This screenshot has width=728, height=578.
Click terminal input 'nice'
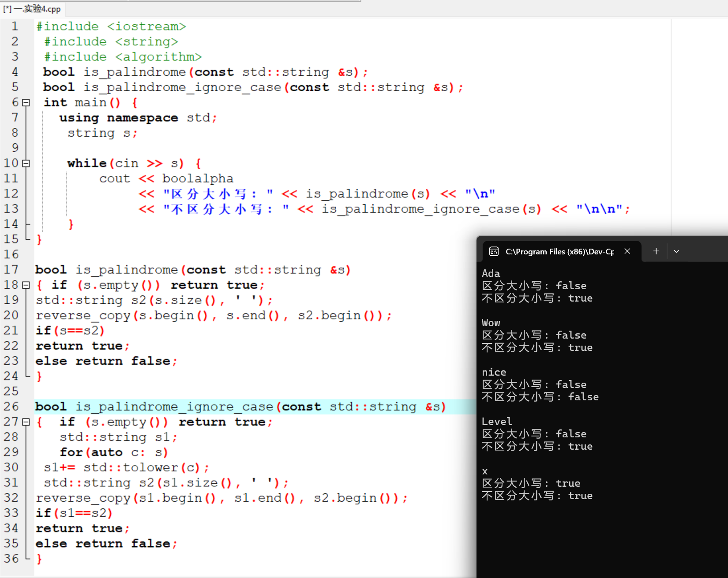click(x=494, y=372)
